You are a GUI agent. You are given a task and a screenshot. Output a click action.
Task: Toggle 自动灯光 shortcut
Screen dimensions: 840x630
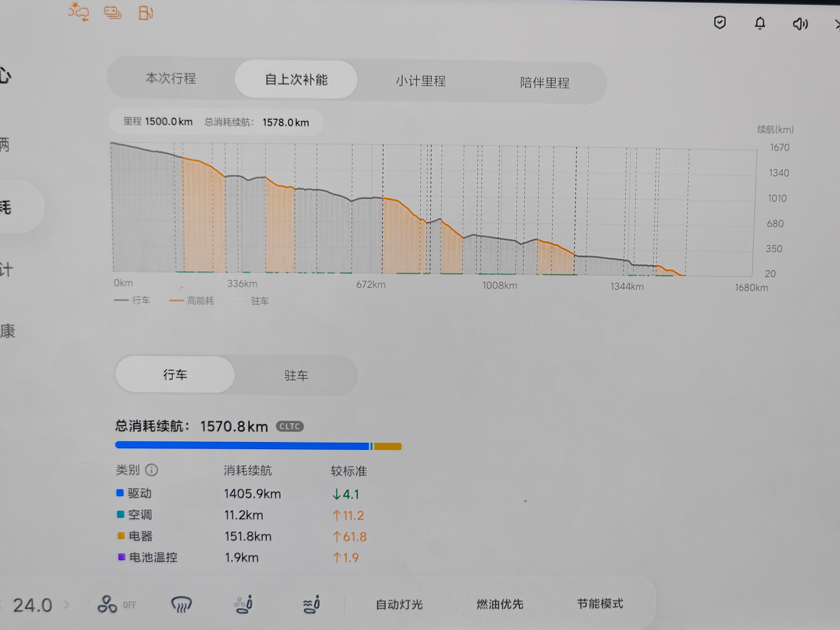tap(399, 604)
